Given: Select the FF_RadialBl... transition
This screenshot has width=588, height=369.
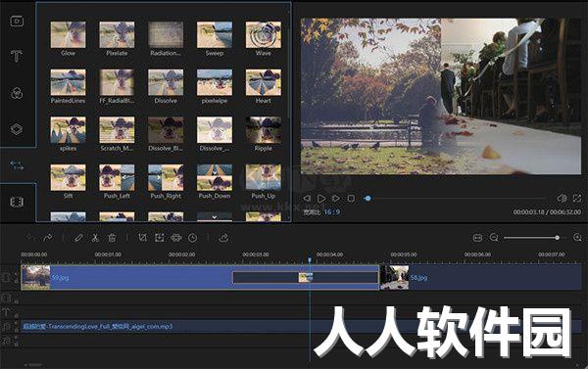Looking at the screenshot, I should [117, 82].
